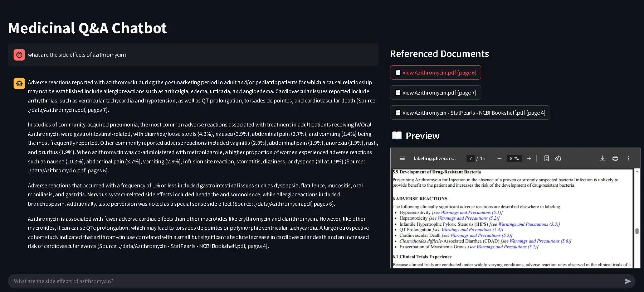Click the PDF page number field
Viewport: 644px width, 292px height.
tap(470, 158)
